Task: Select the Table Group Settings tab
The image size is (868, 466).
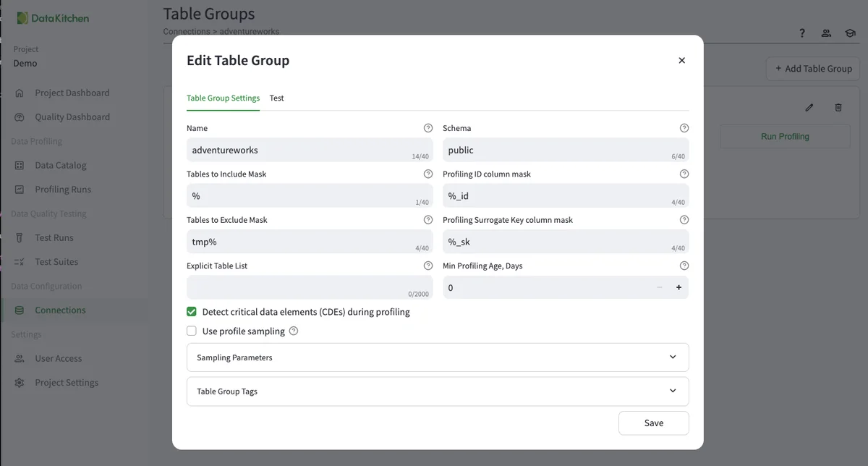Action: [223, 98]
